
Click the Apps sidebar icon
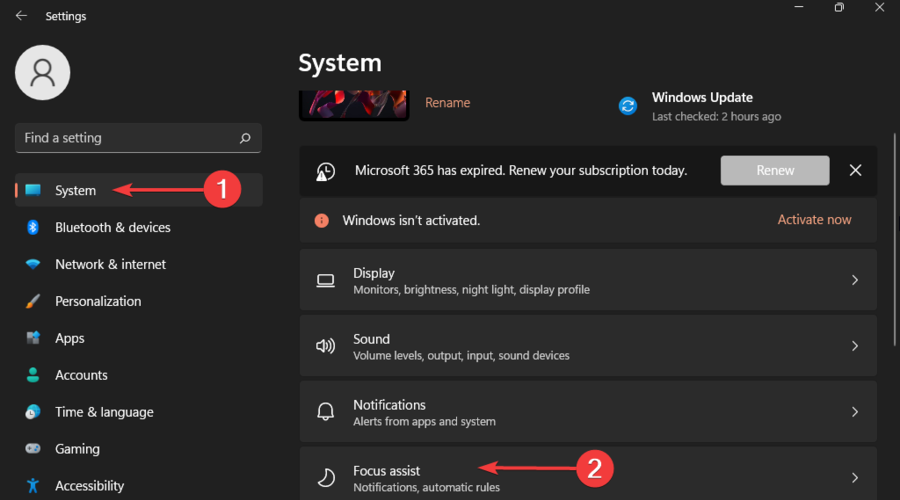coord(33,338)
